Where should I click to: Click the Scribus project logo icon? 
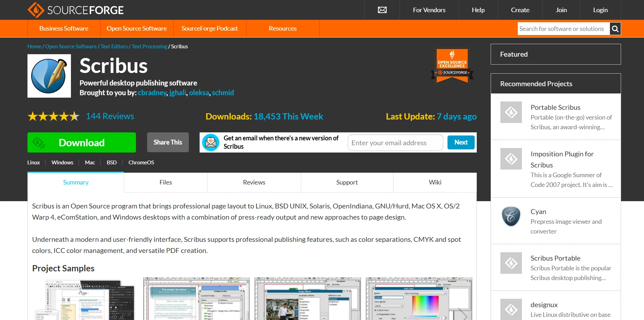[49, 76]
